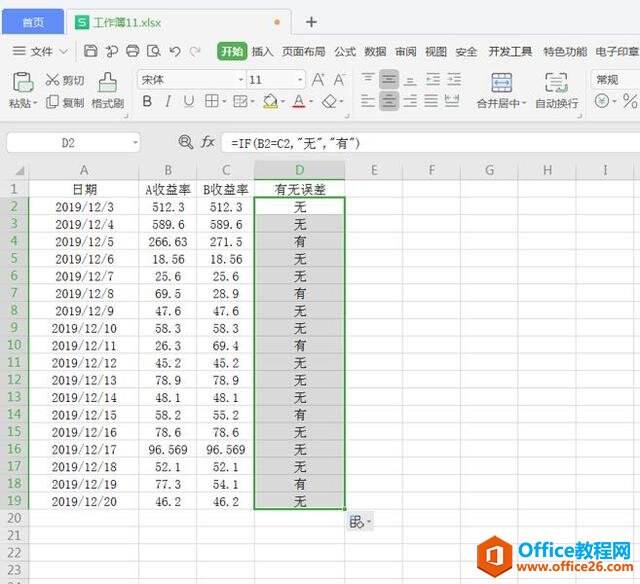Align text right
Screen dimensions: 640x584
pos(410,101)
